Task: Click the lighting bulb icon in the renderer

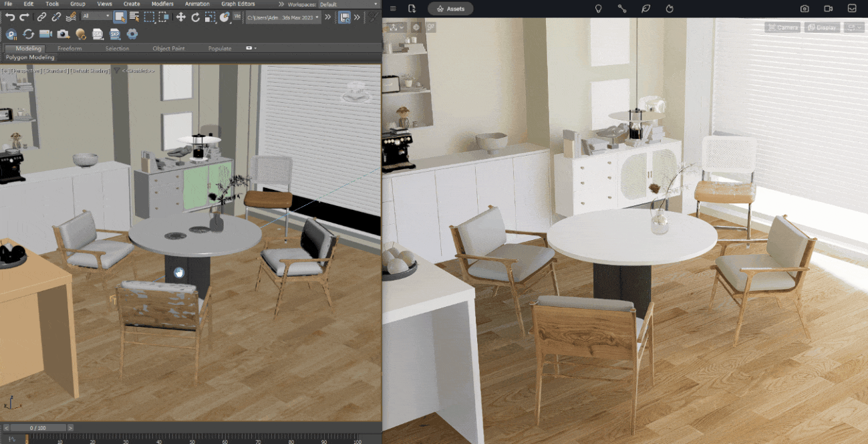Action: [x=598, y=9]
